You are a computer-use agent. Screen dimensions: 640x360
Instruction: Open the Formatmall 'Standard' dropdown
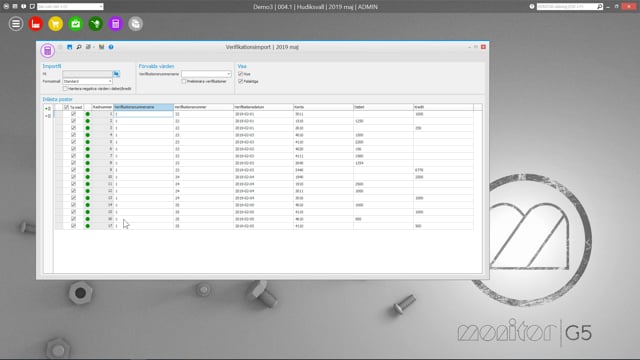[x=87, y=81]
